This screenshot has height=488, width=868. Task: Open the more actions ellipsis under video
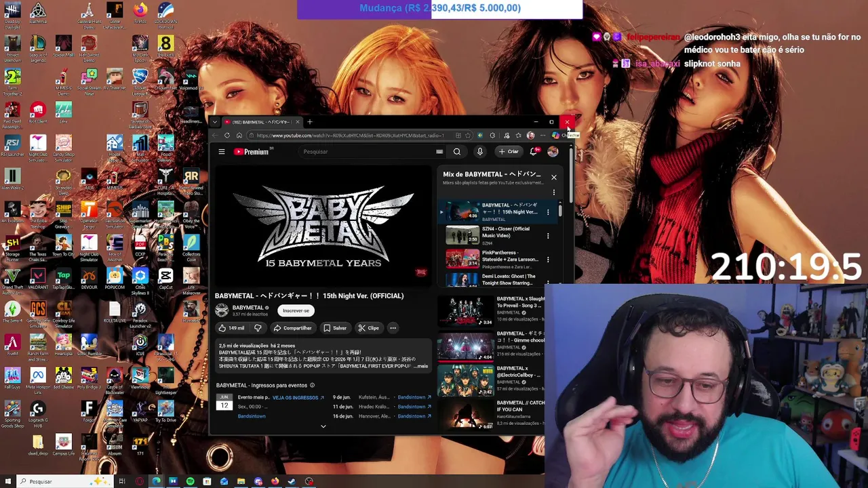tap(393, 328)
